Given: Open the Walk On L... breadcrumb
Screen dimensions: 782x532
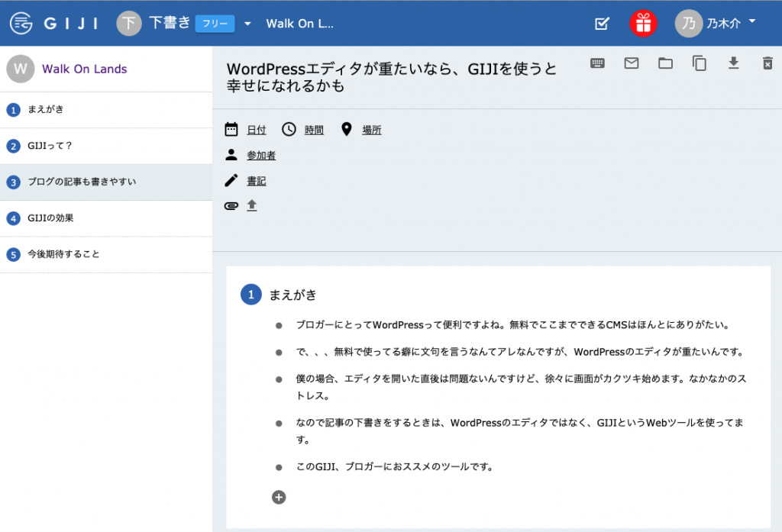Looking at the screenshot, I should 299,24.
